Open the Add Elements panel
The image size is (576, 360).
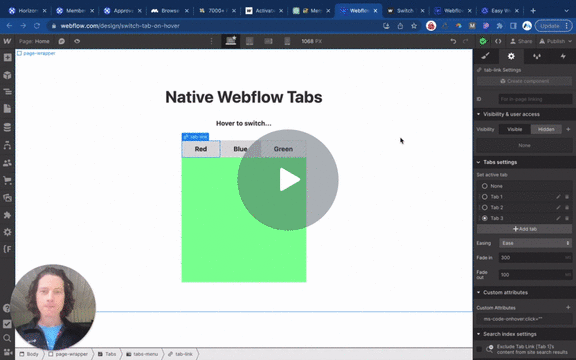pos(7,58)
